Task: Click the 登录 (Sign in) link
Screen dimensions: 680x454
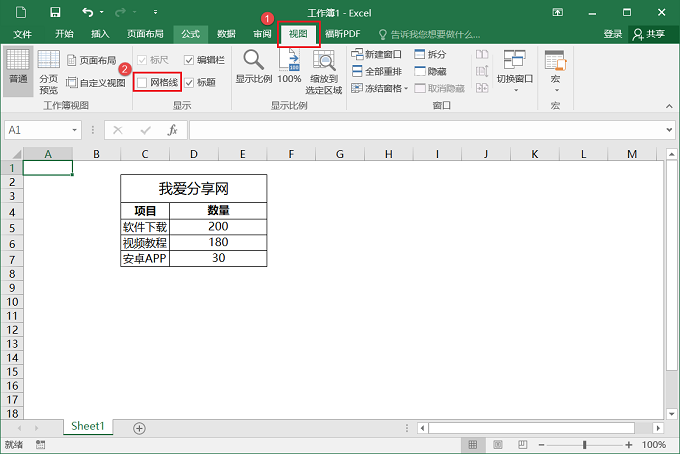Action: (x=612, y=34)
